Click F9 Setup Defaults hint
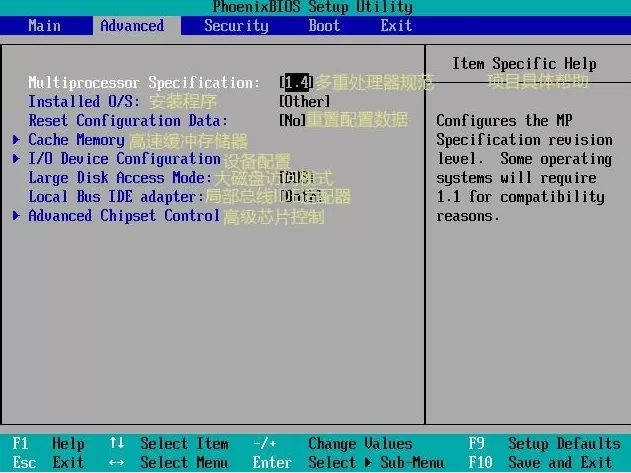Image resolution: width=631 pixels, height=473 pixels. click(544, 444)
